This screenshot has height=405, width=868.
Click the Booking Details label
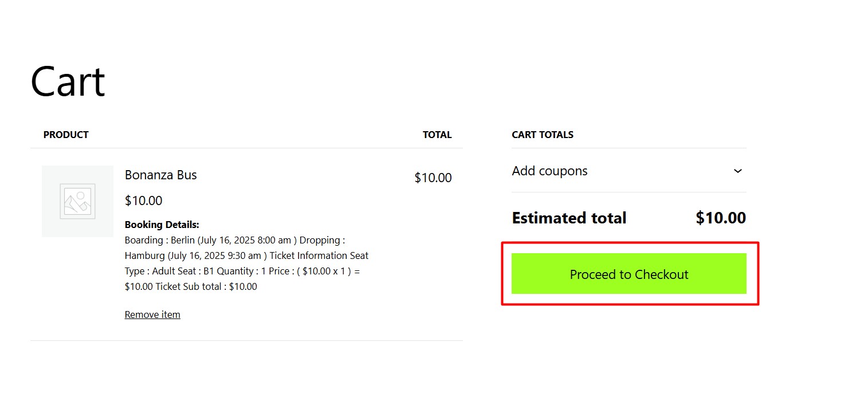pyautogui.click(x=162, y=225)
